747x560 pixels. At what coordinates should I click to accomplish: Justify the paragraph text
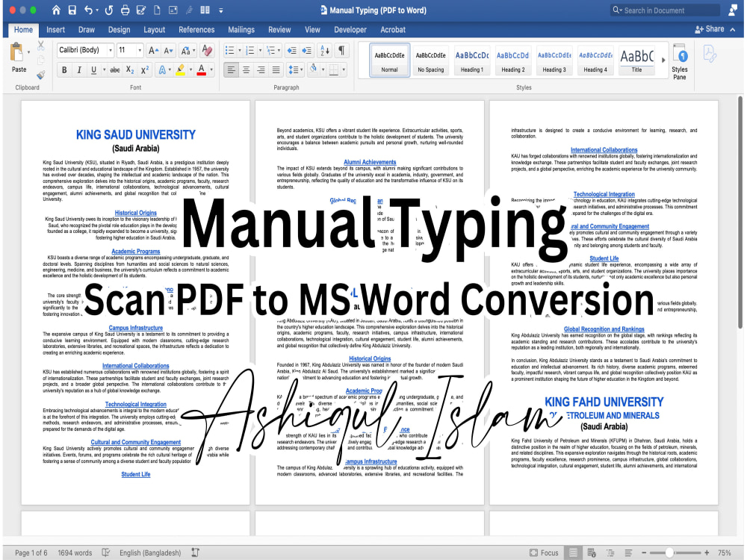(276, 70)
